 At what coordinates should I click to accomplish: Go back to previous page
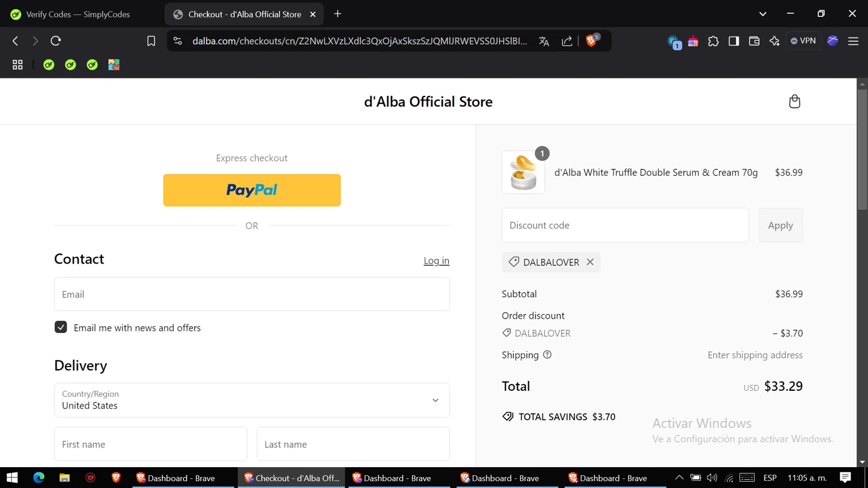point(16,41)
